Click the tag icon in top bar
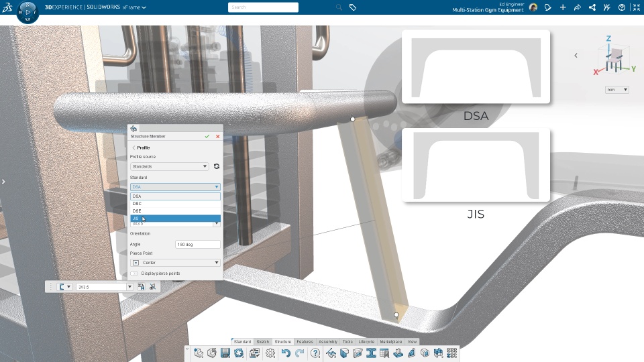 (x=353, y=7)
